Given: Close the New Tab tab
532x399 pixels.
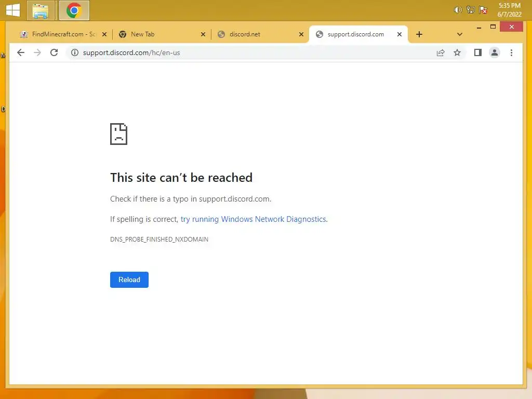Looking at the screenshot, I should (203, 34).
